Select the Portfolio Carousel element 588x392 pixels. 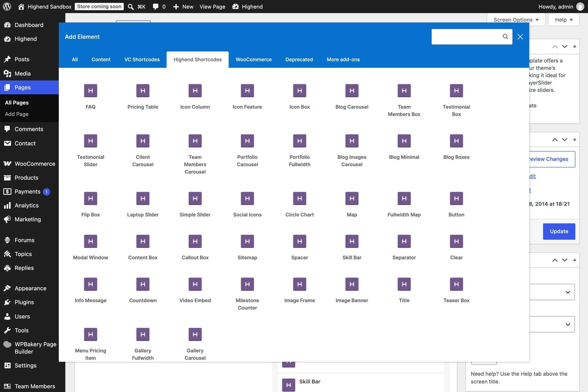pyautogui.click(x=247, y=151)
